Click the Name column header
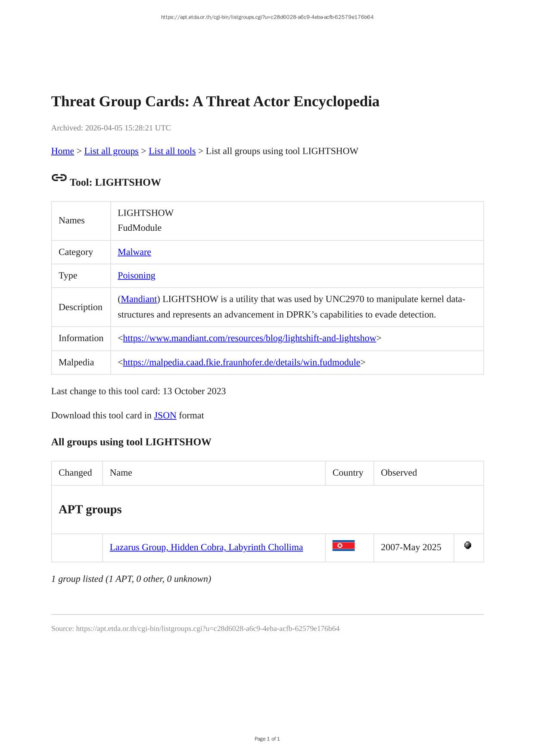 pos(121,473)
